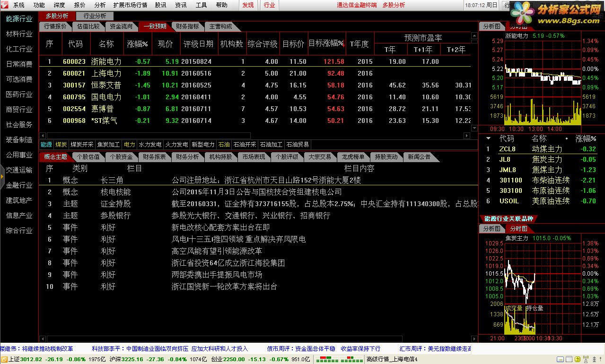605x364 pixels.
Task: Open the 分析 menu
Action: pos(100,5)
